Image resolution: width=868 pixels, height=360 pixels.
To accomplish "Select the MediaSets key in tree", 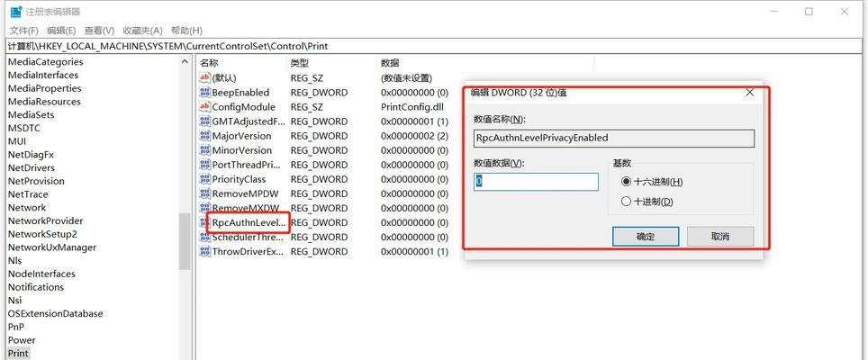I will click(x=31, y=115).
